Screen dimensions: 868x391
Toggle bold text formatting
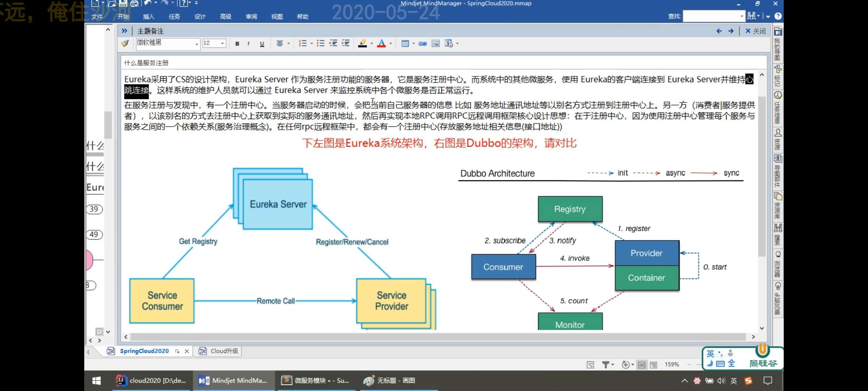[x=237, y=43]
